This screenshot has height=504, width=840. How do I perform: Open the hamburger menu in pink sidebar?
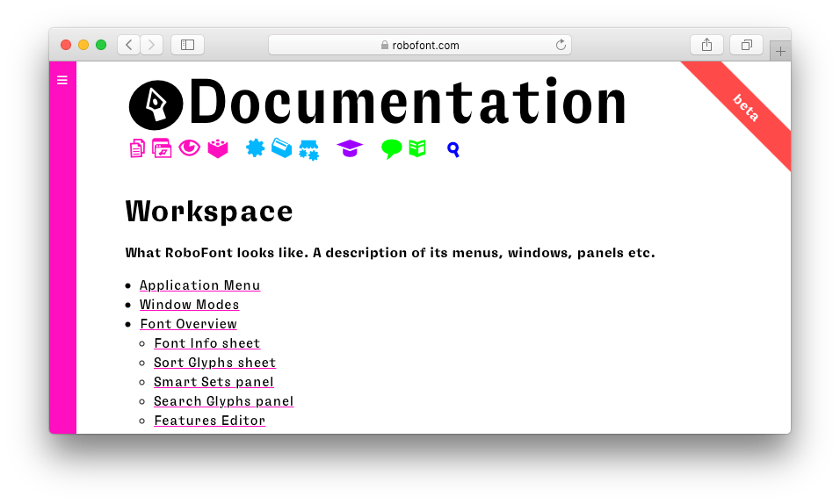[x=62, y=80]
